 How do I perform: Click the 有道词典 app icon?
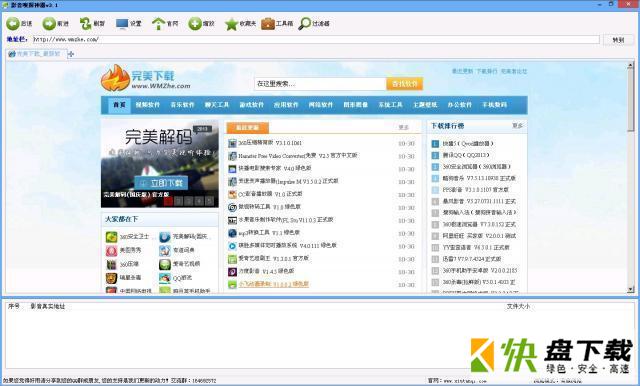pos(164,251)
